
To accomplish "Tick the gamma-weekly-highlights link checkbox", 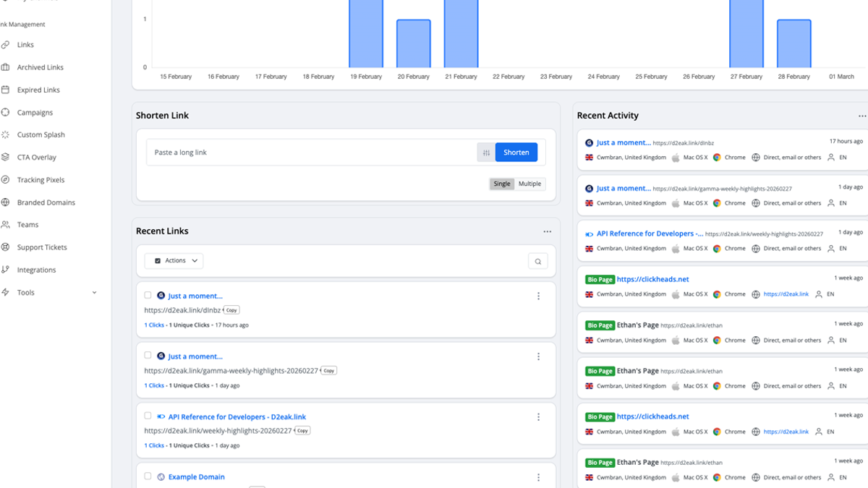I will click(x=148, y=356).
